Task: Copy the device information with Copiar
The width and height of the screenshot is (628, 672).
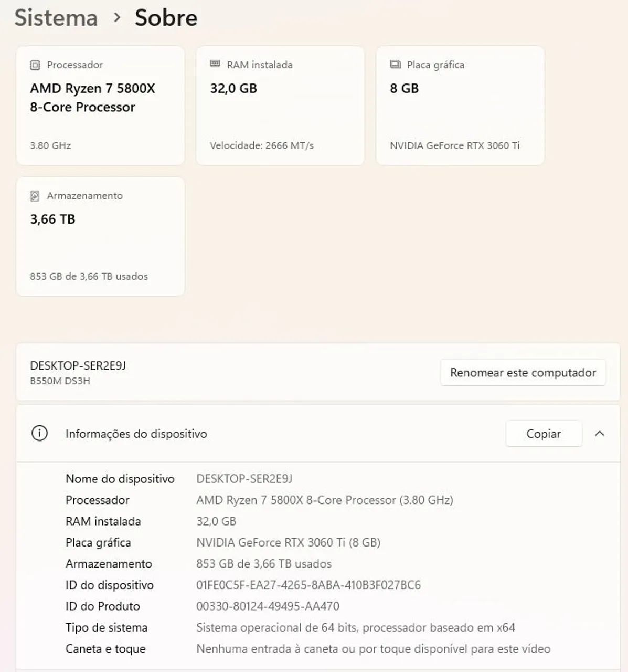Action: [544, 434]
